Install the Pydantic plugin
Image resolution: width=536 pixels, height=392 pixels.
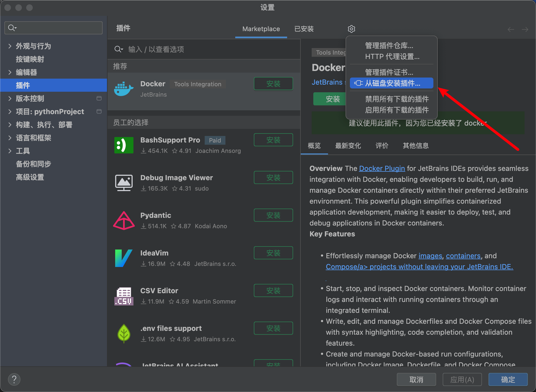point(273,215)
